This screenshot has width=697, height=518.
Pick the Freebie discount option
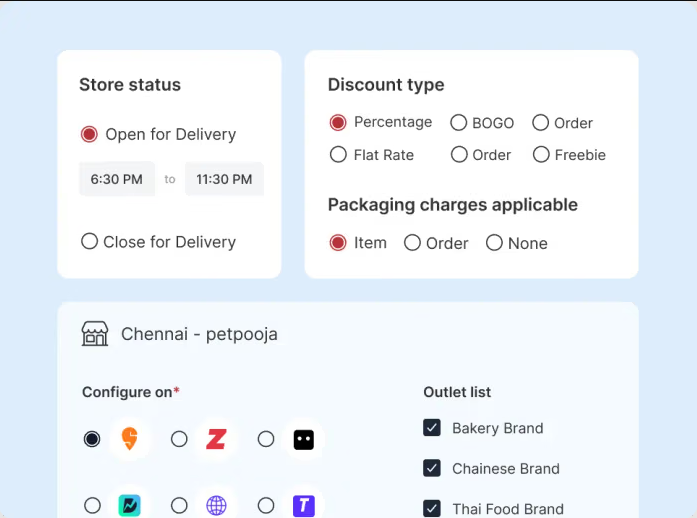541,155
